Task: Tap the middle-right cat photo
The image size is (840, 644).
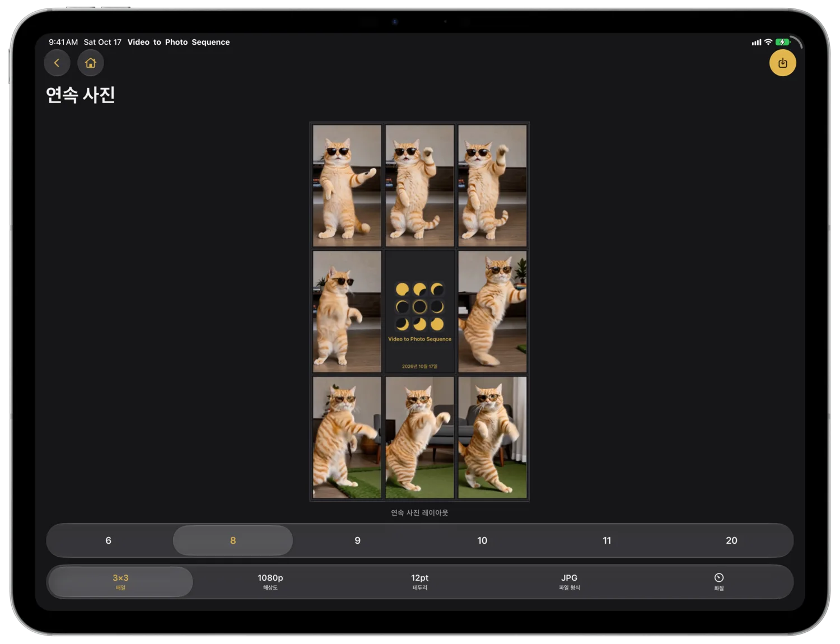Action: [492, 311]
